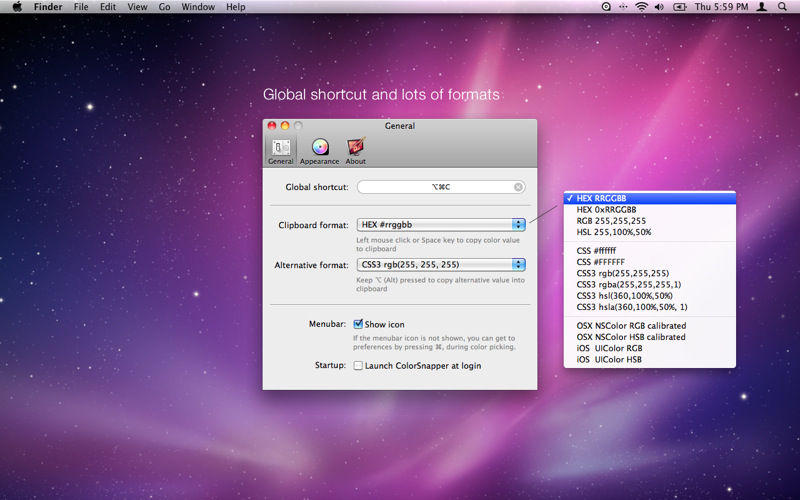Open the Clipboard format dropdown

tap(441, 224)
